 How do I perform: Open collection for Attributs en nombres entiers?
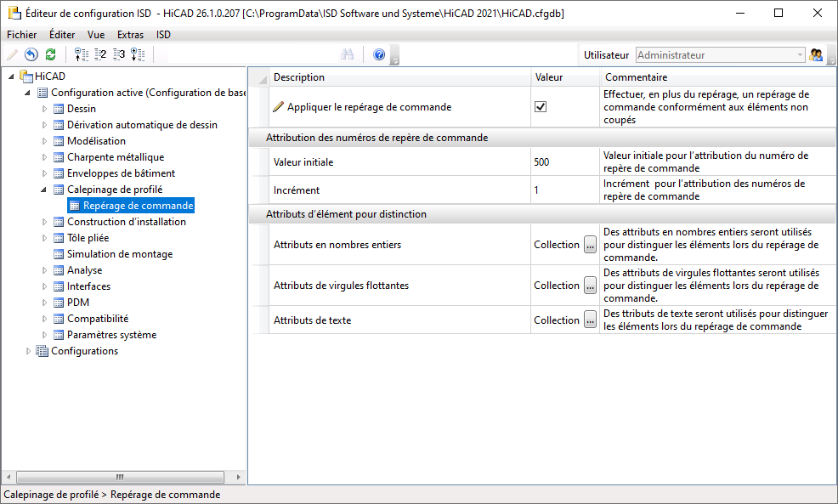pos(590,245)
